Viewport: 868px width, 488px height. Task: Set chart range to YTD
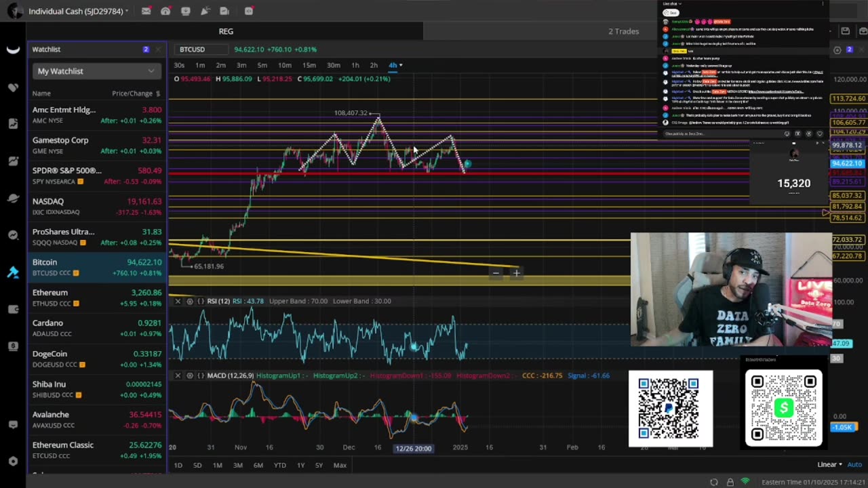coord(279,465)
